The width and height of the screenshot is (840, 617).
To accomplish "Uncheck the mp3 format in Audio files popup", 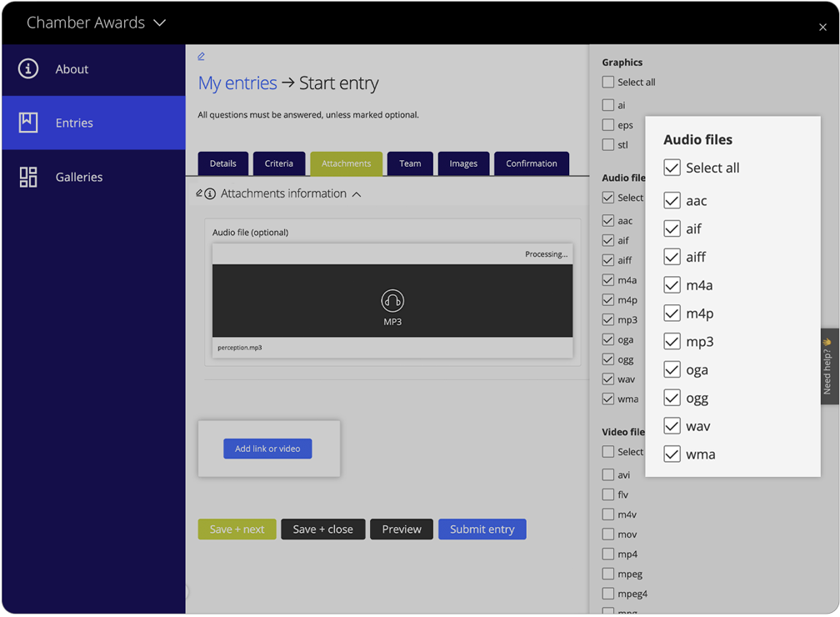I will coord(672,341).
